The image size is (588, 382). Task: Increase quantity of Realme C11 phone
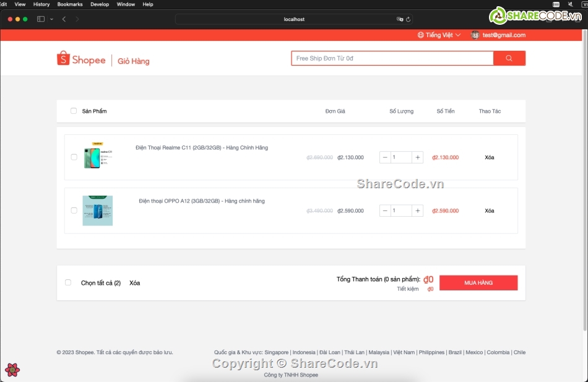click(x=417, y=157)
